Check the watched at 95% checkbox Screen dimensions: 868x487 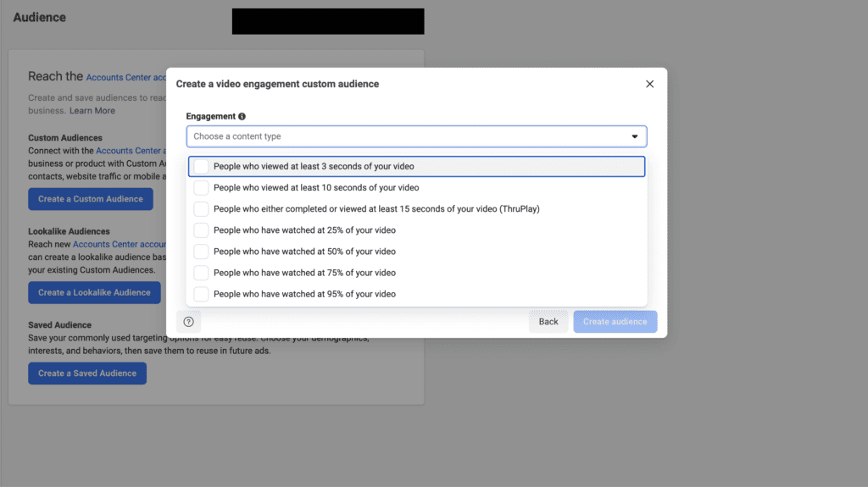201,295
